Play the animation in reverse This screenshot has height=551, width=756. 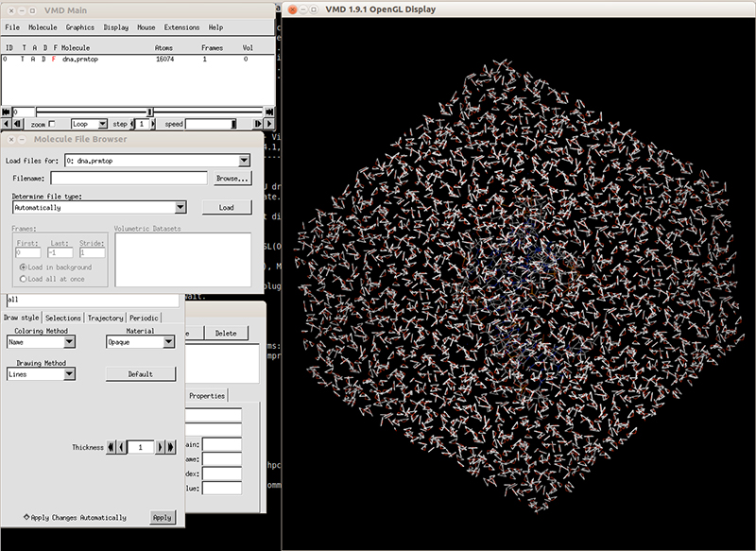pos(6,124)
